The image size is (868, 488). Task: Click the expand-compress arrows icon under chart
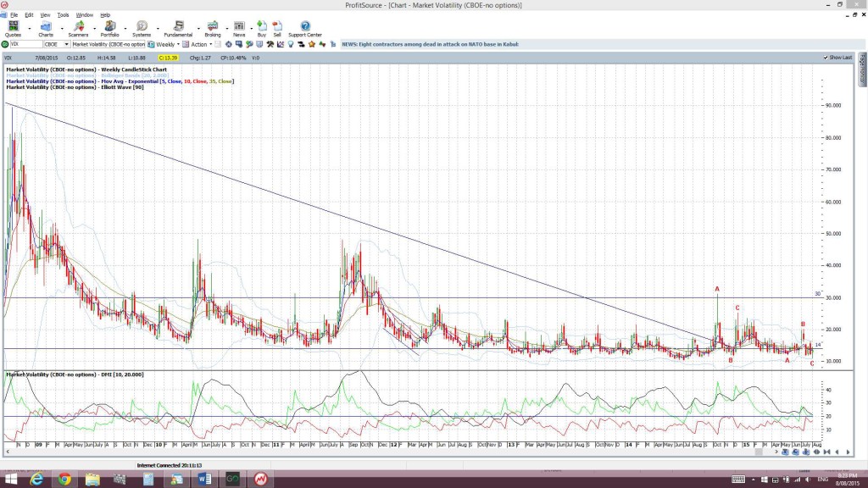pyautogui.click(x=816, y=452)
